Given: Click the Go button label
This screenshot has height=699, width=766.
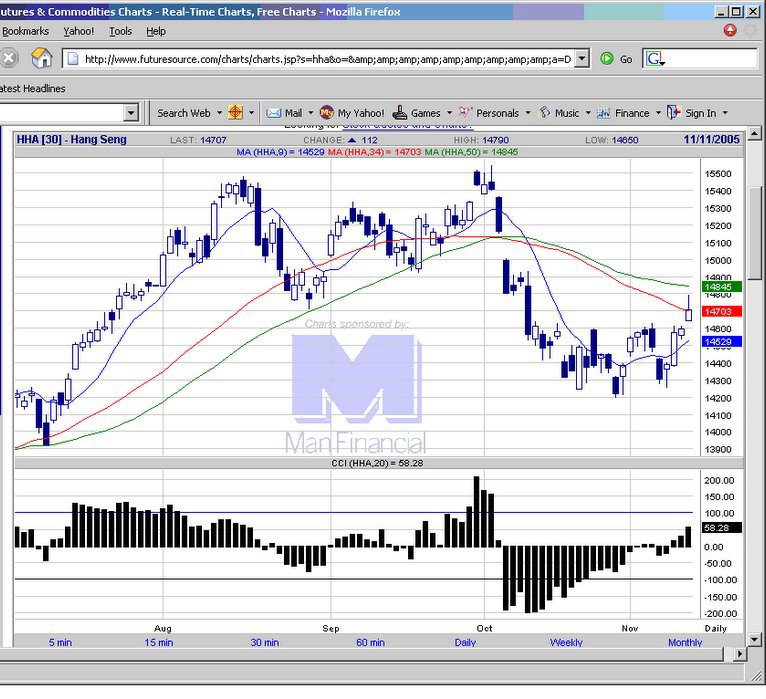Looking at the screenshot, I should 626,59.
